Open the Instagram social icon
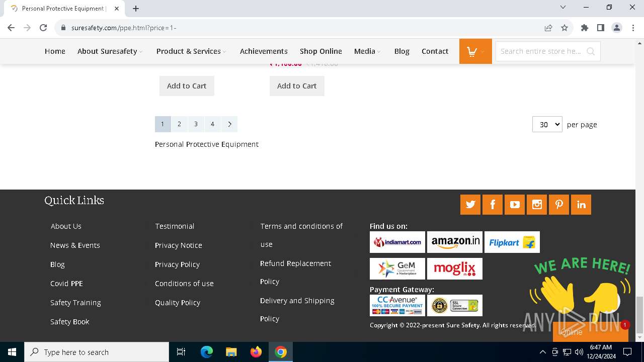Image resolution: width=644 pixels, height=362 pixels. (x=537, y=205)
